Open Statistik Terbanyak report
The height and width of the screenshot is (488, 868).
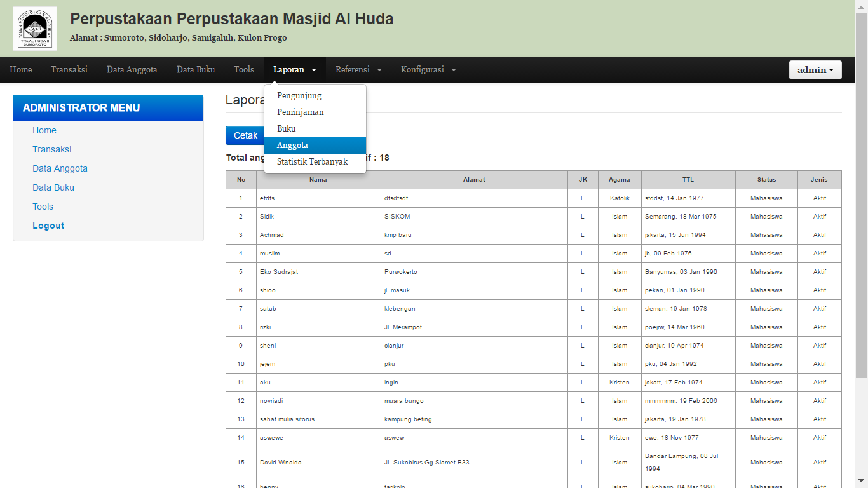[x=313, y=162]
